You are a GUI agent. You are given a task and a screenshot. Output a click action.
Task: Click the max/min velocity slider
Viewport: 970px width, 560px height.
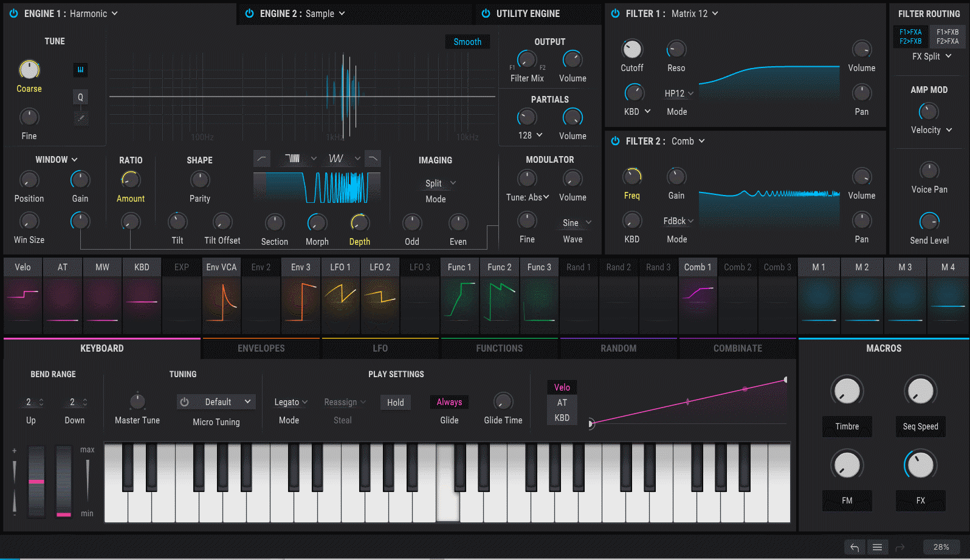pos(88,480)
